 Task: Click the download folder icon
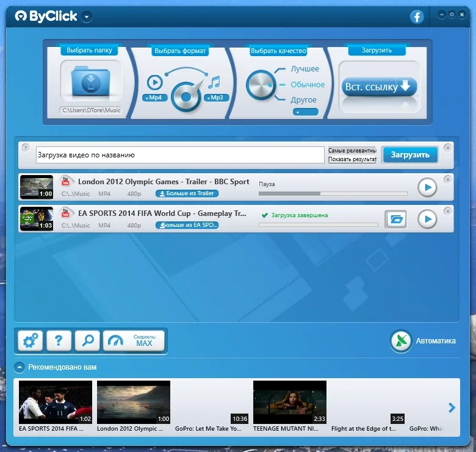pos(91,81)
